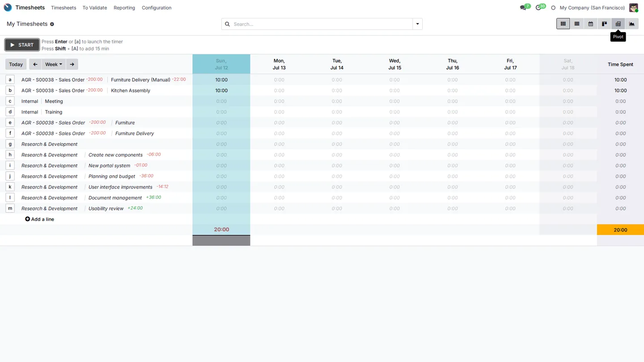Image resolution: width=644 pixels, height=362 pixels.
Task: Start the timer with START button
Action: [x=22, y=45]
